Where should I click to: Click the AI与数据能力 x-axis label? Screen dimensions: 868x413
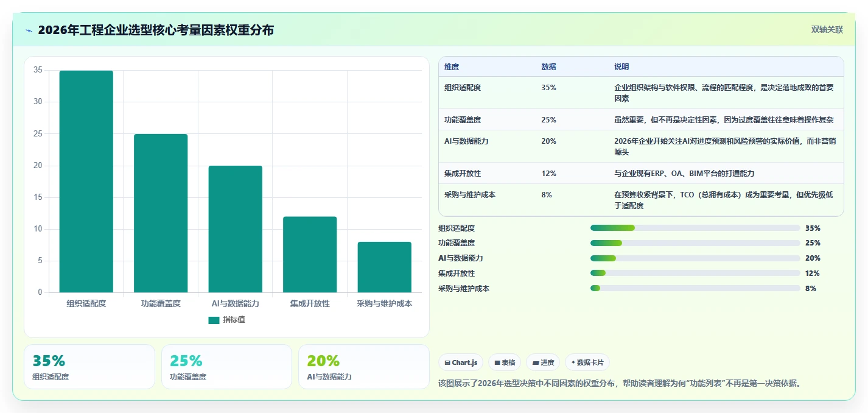tap(236, 303)
